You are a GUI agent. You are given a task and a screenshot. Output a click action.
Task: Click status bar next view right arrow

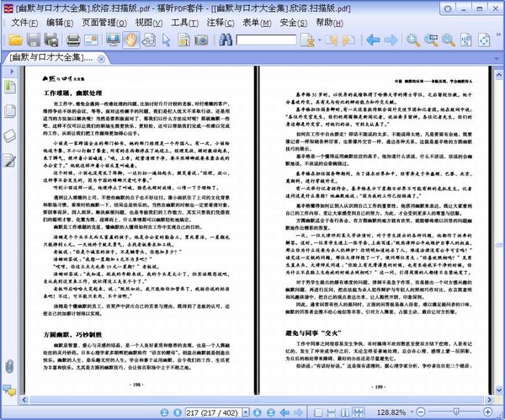click(299, 412)
